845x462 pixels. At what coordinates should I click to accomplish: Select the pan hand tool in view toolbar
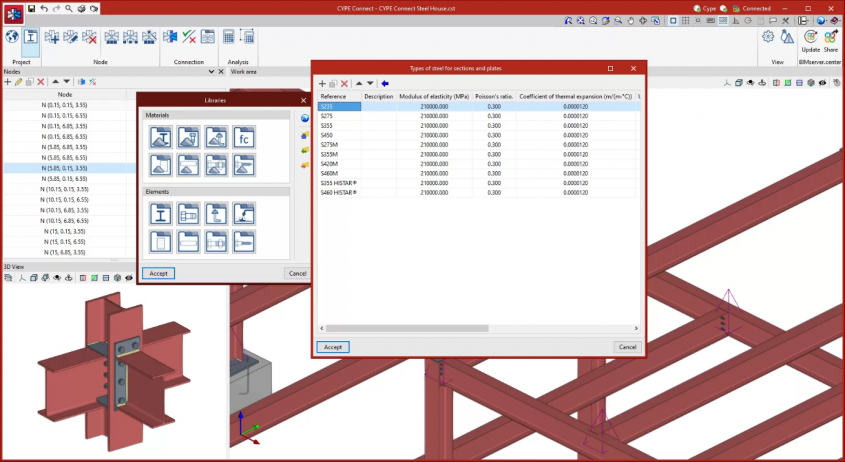[630, 21]
